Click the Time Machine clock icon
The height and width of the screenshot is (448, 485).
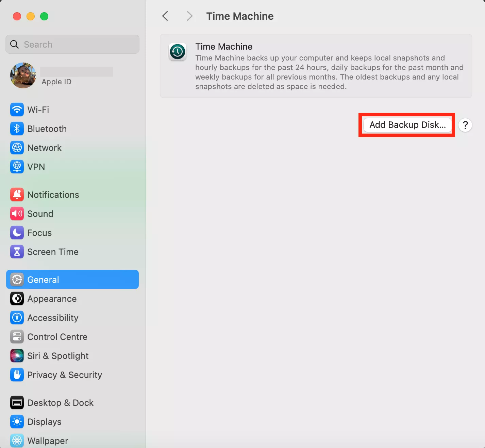tap(178, 52)
